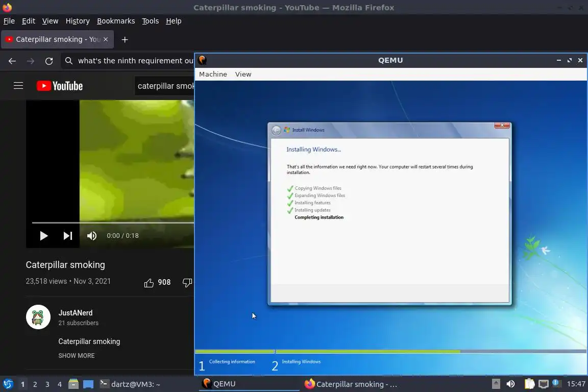Image resolution: width=588 pixels, height=392 pixels.
Task: Open the JustANerd channel name link
Action: tap(76, 313)
